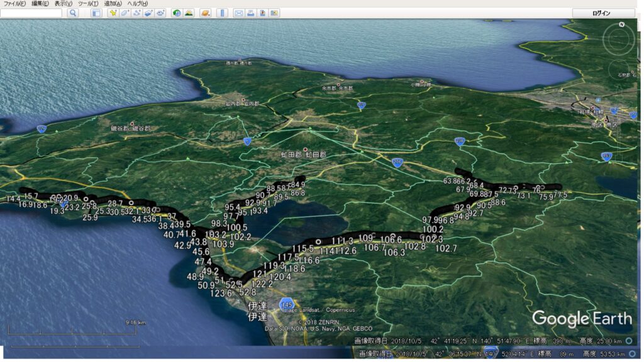Screen dimensions: 644x362
Task: Start recording a tour
Action: 160,13
